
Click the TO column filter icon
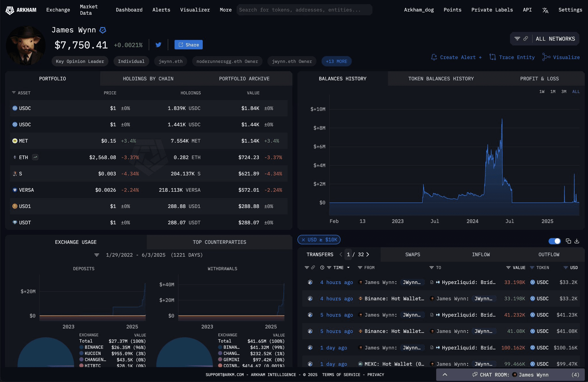[431, 268]
